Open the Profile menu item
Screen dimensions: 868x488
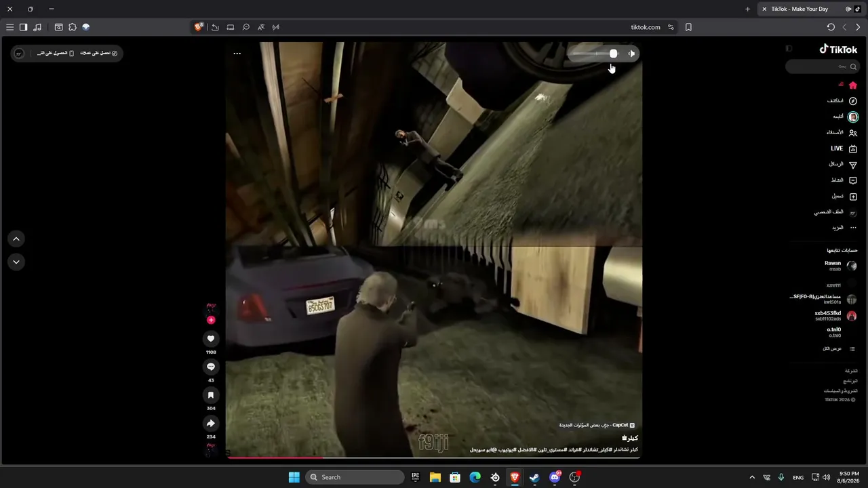tap(836, 212)
